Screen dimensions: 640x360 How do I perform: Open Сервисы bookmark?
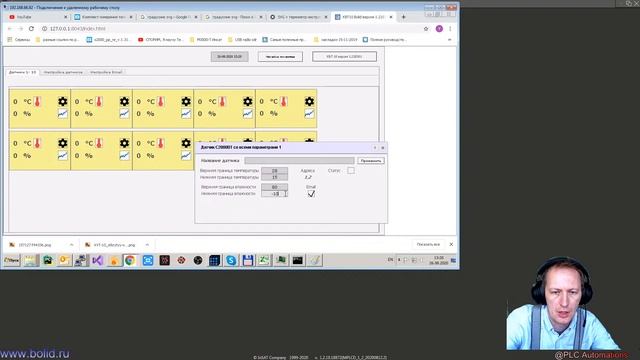19,40
